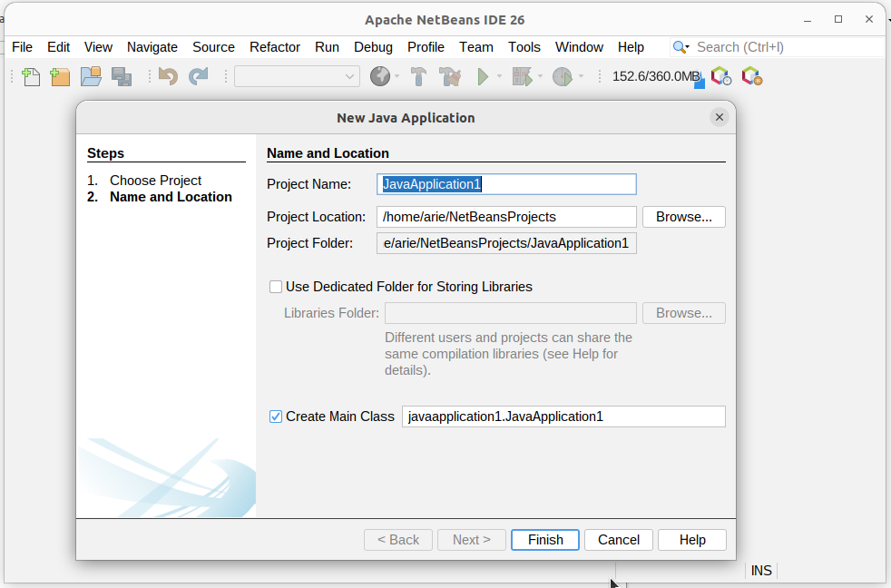Open the Team menu
Screen dimensions: 891x588
476,47
